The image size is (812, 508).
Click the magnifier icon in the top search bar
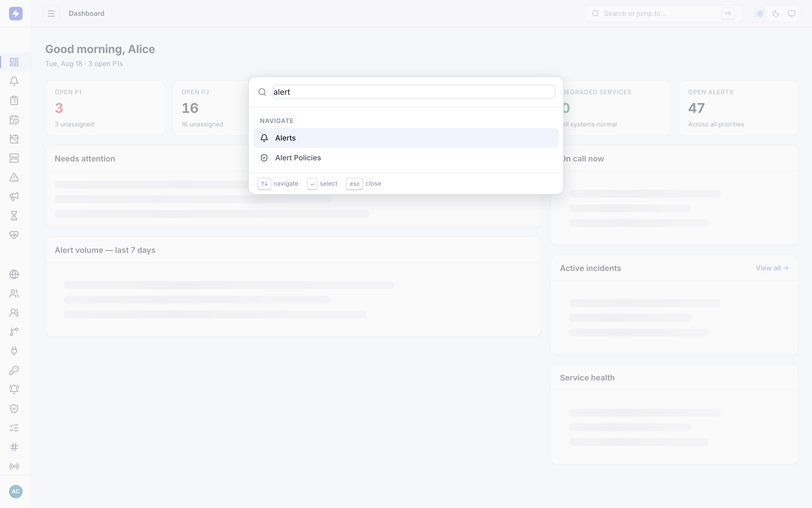pyautogui.click(x=595, y=14)
